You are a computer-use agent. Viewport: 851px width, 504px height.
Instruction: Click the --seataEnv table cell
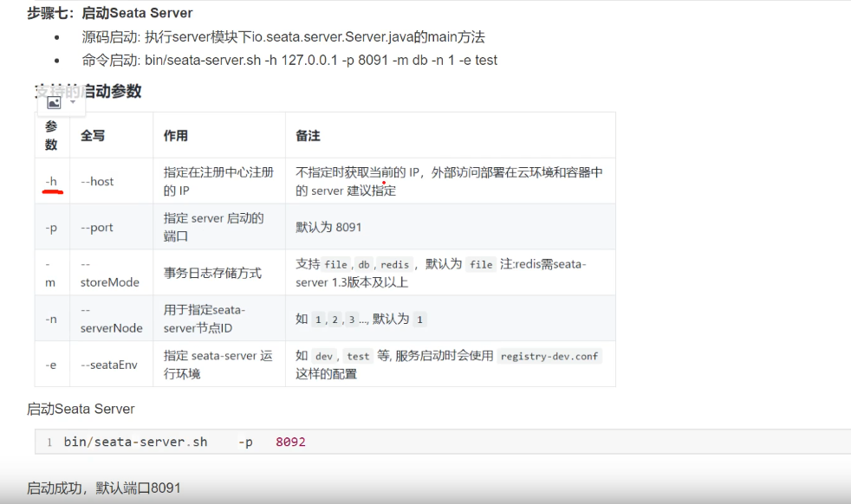109,365
